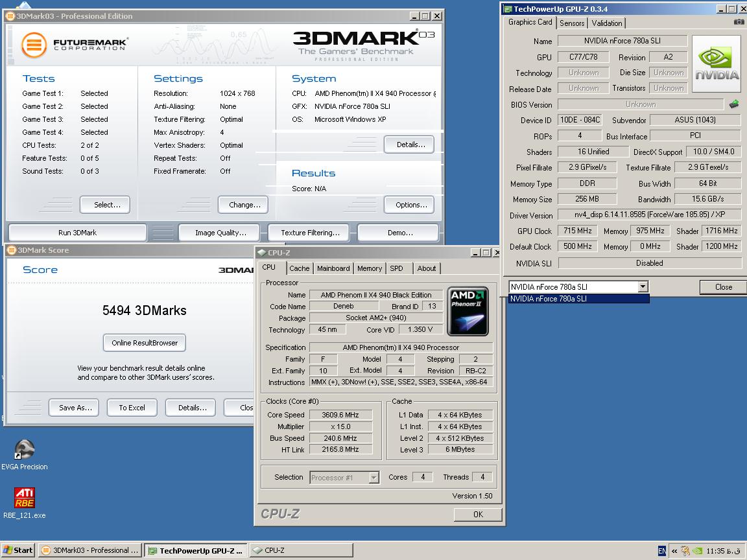Image resolution: width=747 pixels, height=560 pixels.
Task: Open the Mainboard tab in CPU-Z
Action: tap(333, 268)
